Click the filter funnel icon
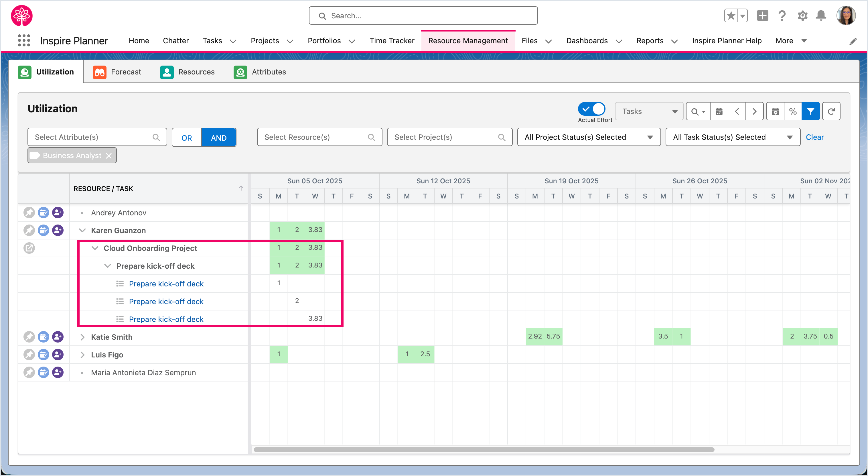Screen dimensions: 868x476 (810, 111)
